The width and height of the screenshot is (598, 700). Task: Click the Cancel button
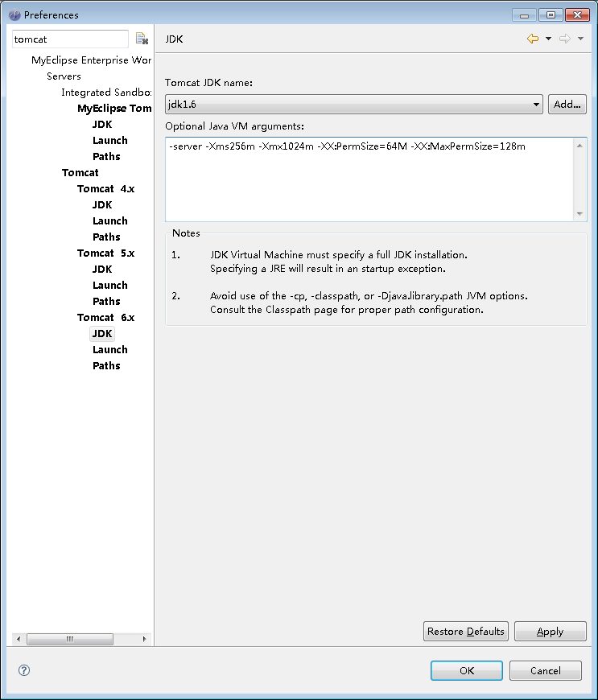click(x=546, y=670)
